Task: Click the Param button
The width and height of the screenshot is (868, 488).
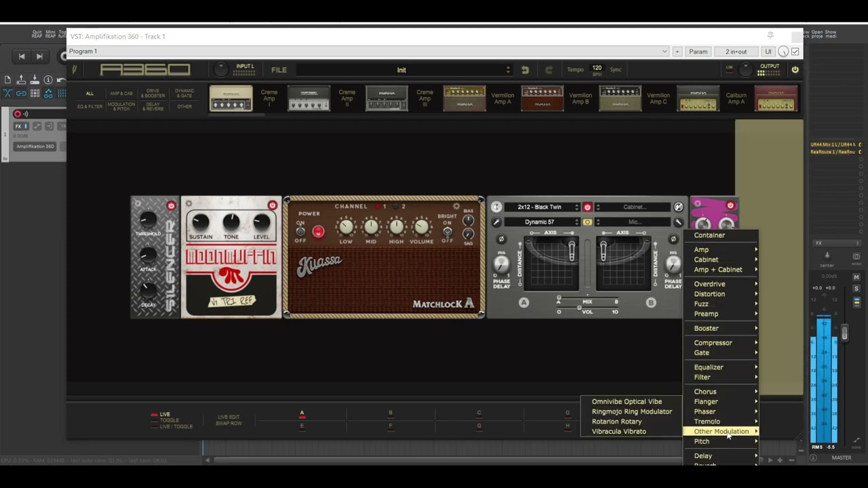Action: pos(698,52)
